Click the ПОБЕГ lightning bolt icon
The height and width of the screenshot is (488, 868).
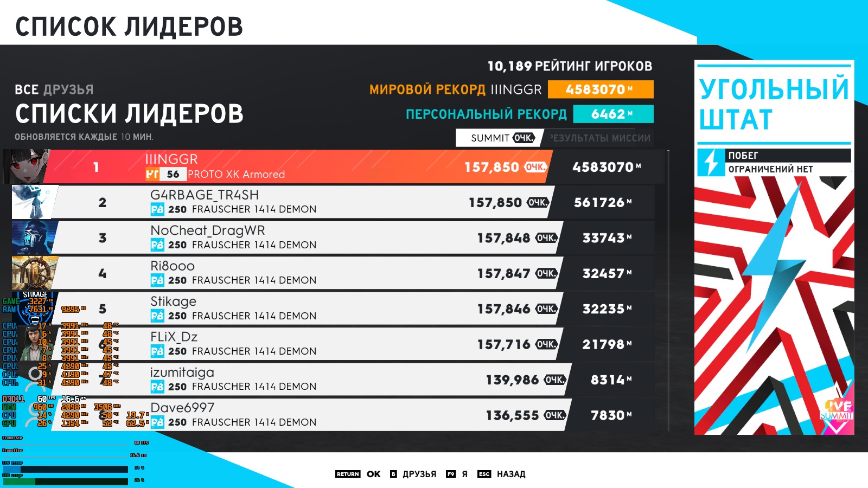click(711, 162)
